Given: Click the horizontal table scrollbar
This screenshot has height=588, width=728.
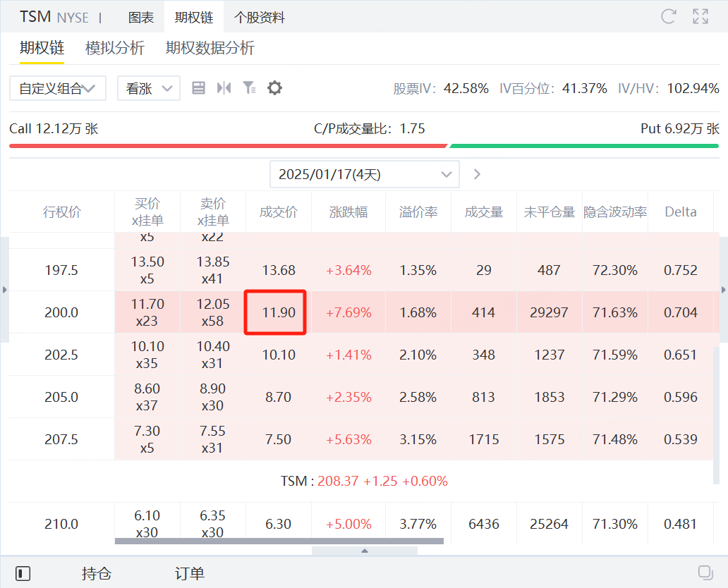Looking at the screenshot, I should pos(279,541).
